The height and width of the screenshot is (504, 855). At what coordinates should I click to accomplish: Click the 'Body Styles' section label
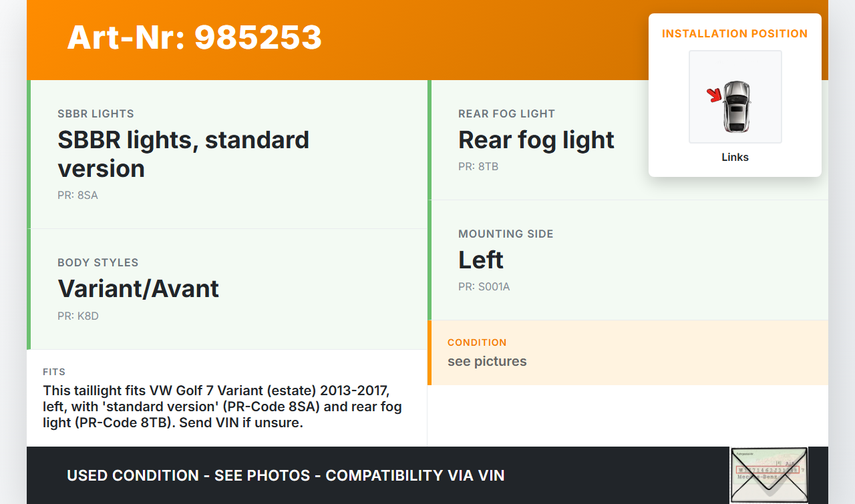coord(98,262)
